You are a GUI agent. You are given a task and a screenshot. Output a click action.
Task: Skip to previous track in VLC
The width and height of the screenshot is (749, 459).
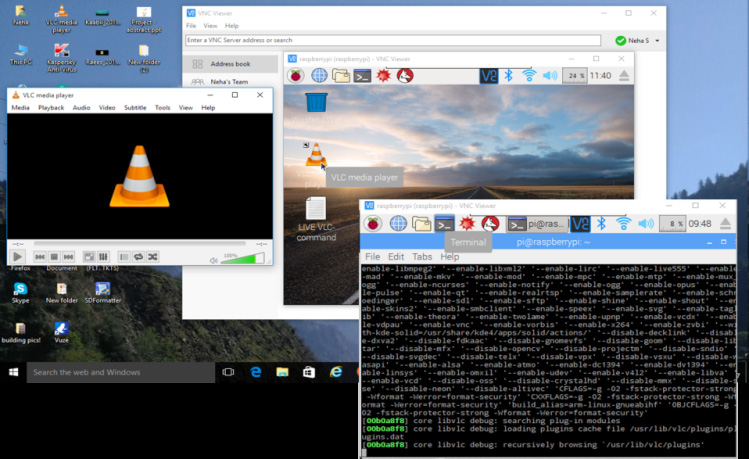pyautogui.click(x=40, y=257)
